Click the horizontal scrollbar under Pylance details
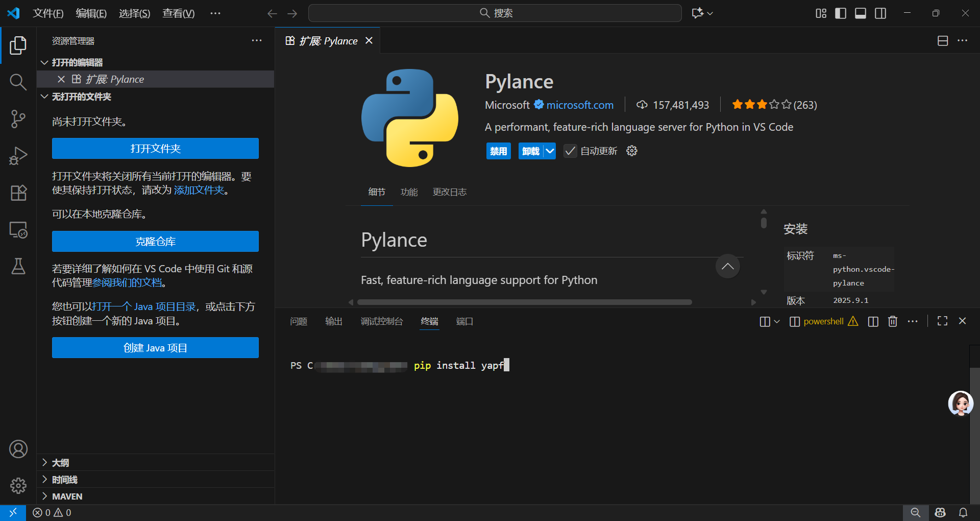 524,302
